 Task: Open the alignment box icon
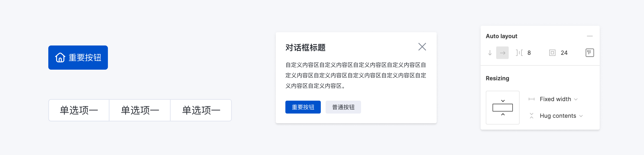pos(589,53)
